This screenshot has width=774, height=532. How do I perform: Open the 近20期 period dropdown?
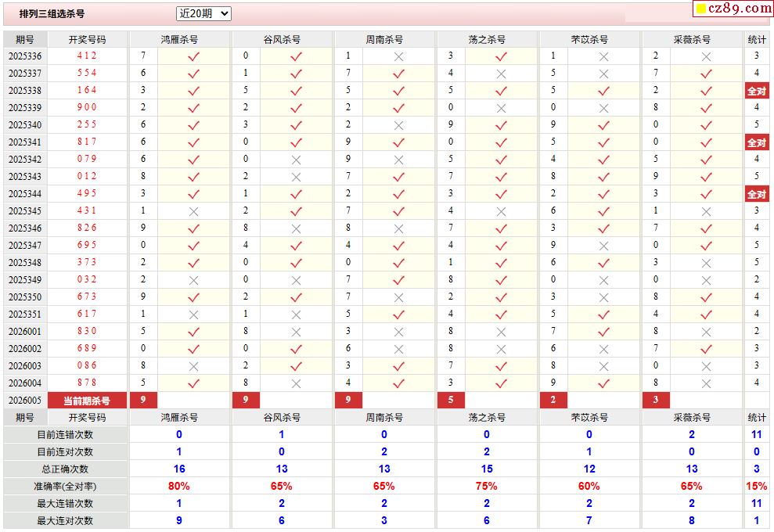click(203, 13)
